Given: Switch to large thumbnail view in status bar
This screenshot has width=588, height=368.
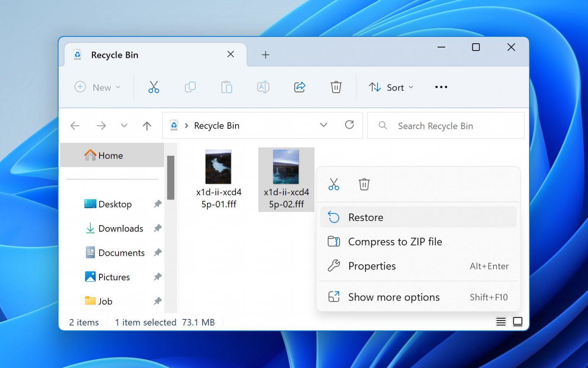Looking at the screenshot, I should 518,322.
